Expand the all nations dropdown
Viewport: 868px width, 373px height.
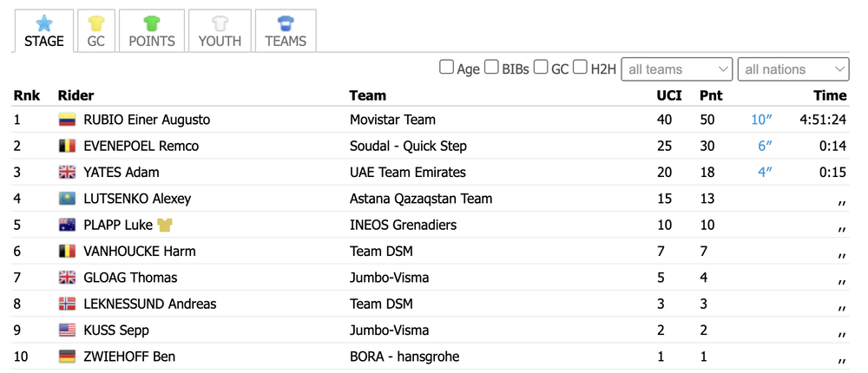pyautogui.click(x=793, y=69)
